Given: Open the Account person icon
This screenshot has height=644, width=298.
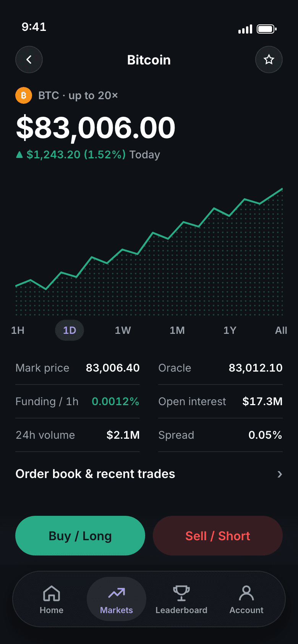Looking at the screenshot, I should 246,593.
